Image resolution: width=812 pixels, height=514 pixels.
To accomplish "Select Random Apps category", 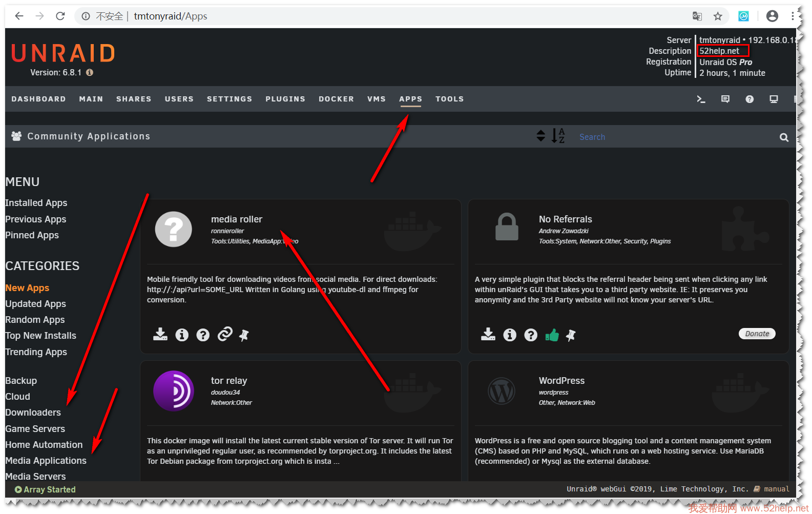I will 35,320.
